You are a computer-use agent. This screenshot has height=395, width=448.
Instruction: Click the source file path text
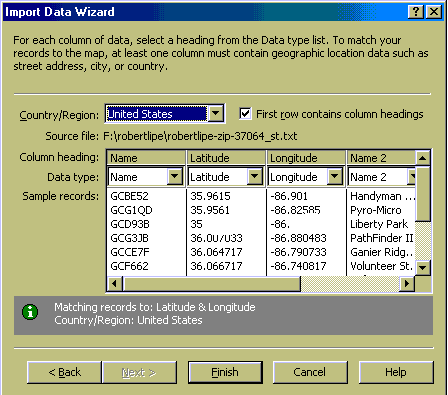coord(200,136)
